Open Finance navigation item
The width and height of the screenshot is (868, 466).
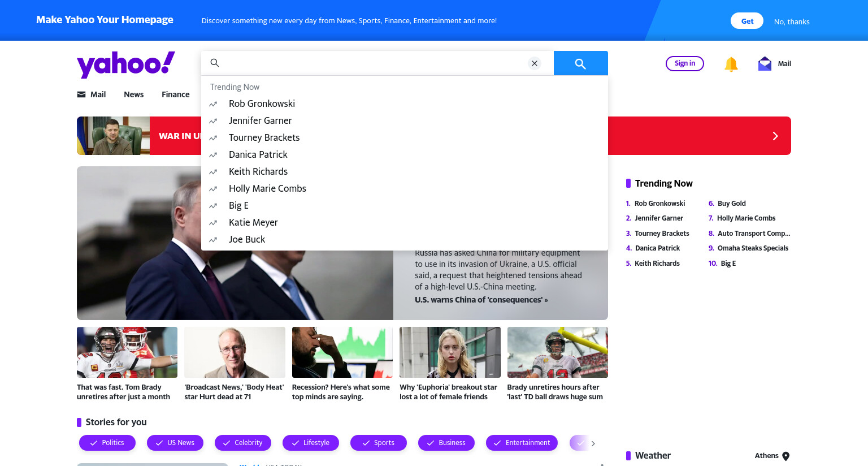point(176,94)
